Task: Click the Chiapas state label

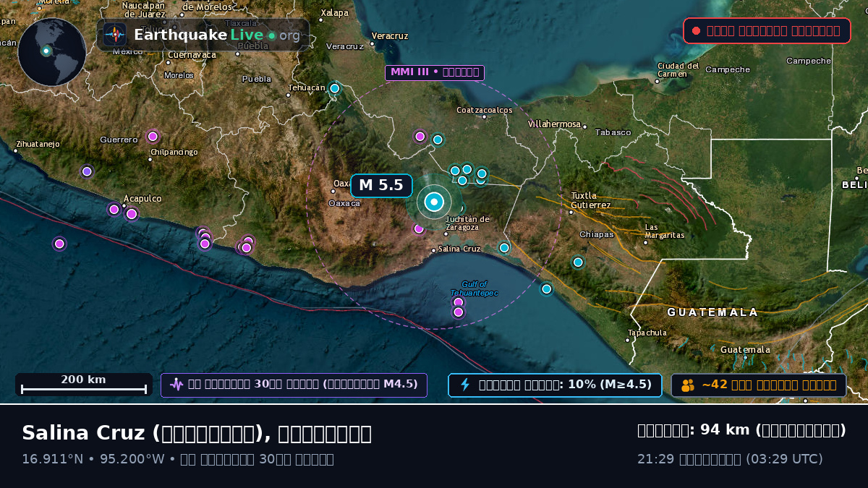Action: coord(597,234)
